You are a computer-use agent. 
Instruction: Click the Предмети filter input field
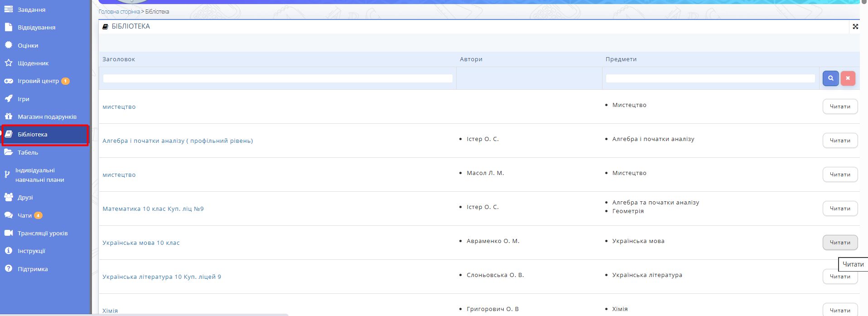point(710,78)
